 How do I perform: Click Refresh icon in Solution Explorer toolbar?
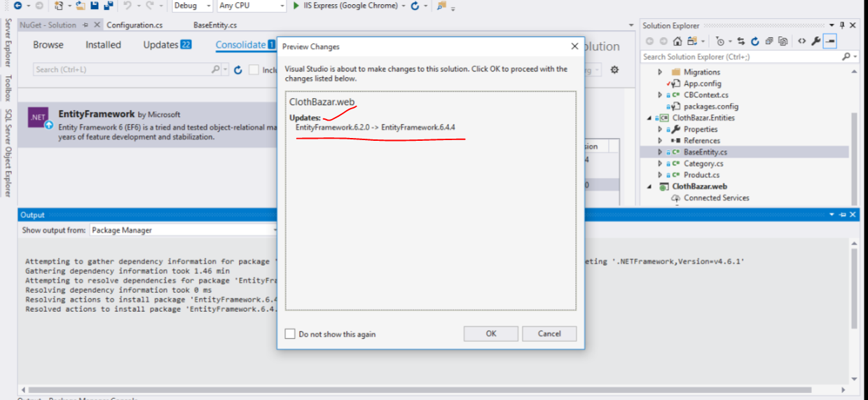[x=755, y=41]
